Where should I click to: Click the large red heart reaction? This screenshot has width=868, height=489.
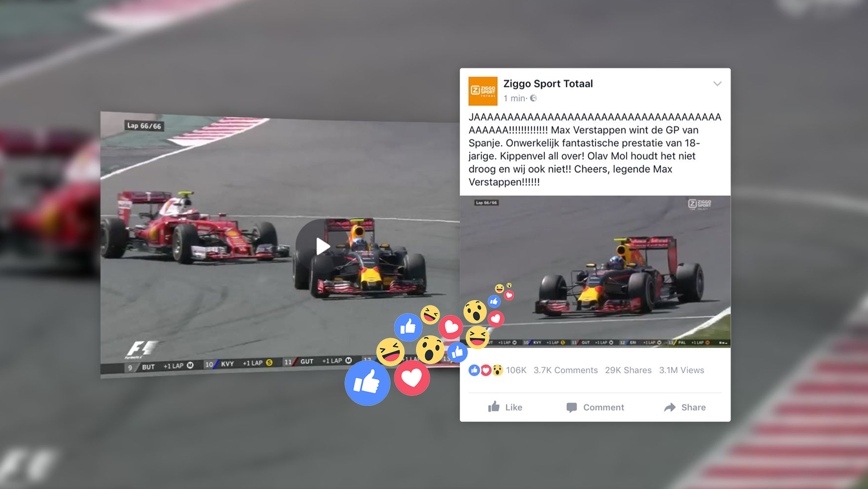click(x=412, y=377)
